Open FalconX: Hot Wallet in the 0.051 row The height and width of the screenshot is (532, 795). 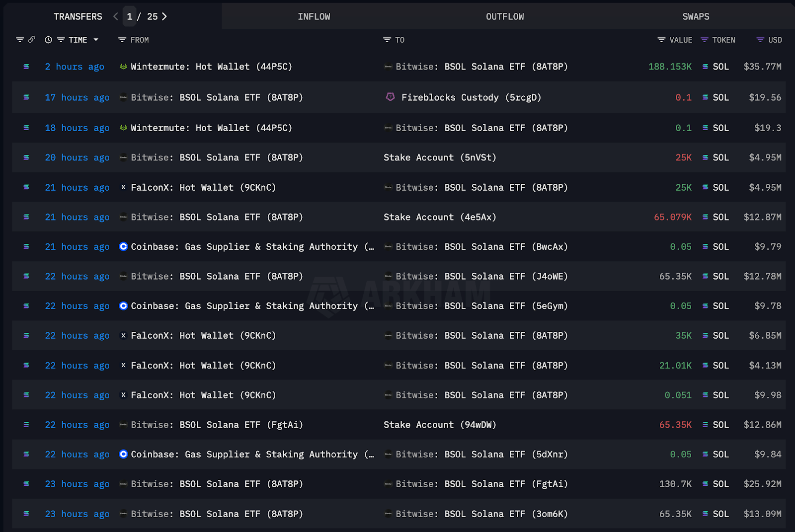click(x=203, y=395)
